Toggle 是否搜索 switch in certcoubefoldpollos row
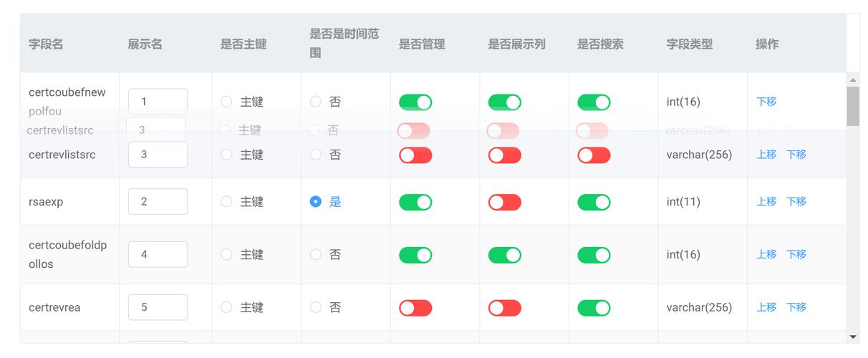 point(594,255)
